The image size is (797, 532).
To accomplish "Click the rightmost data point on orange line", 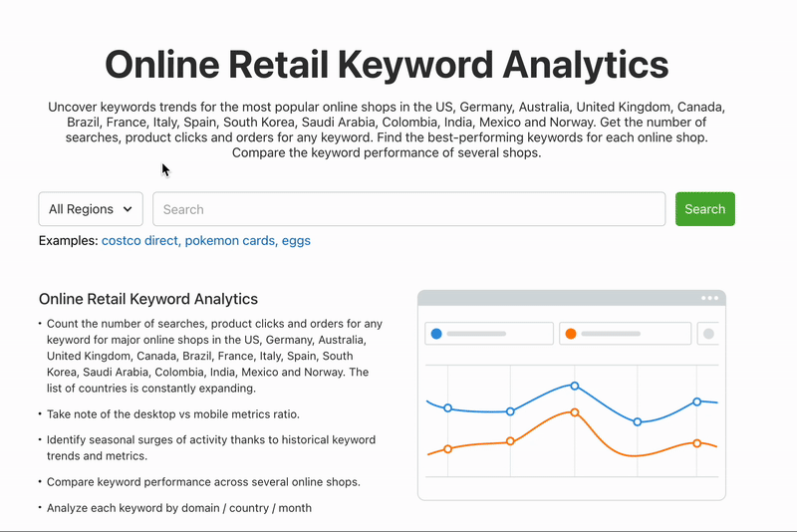I will (697, 442).
